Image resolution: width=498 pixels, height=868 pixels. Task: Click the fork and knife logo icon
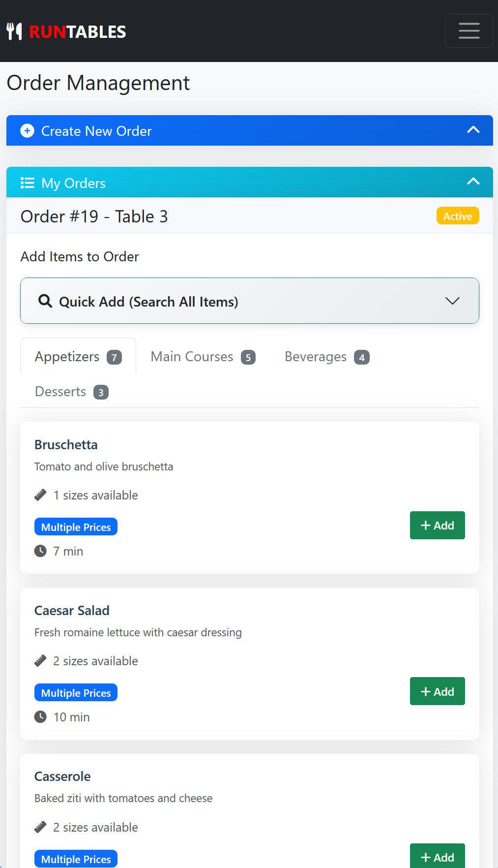14,31
